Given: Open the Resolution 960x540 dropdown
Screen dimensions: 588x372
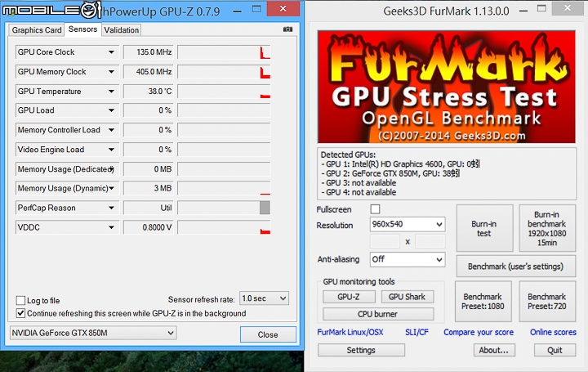Looking at the screenshot, I should tap(408, 224).
